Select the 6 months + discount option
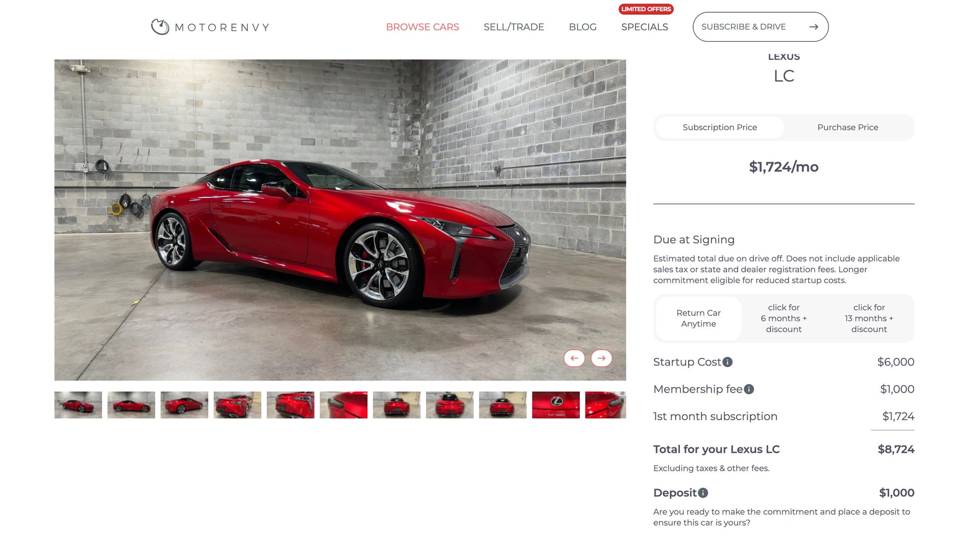This screenshot has width=980, height=536. pos(783,318)
